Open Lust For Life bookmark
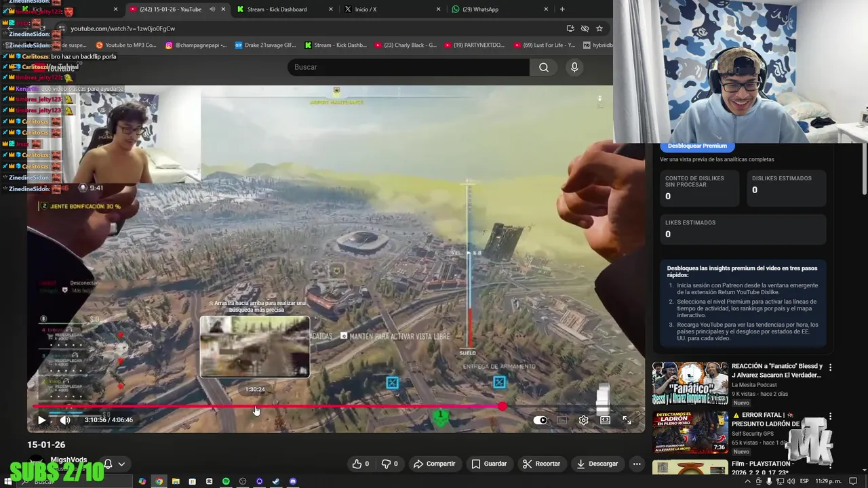Image resolution: width=868 pixels, height=488 pixels. click(x=544, y=45)
